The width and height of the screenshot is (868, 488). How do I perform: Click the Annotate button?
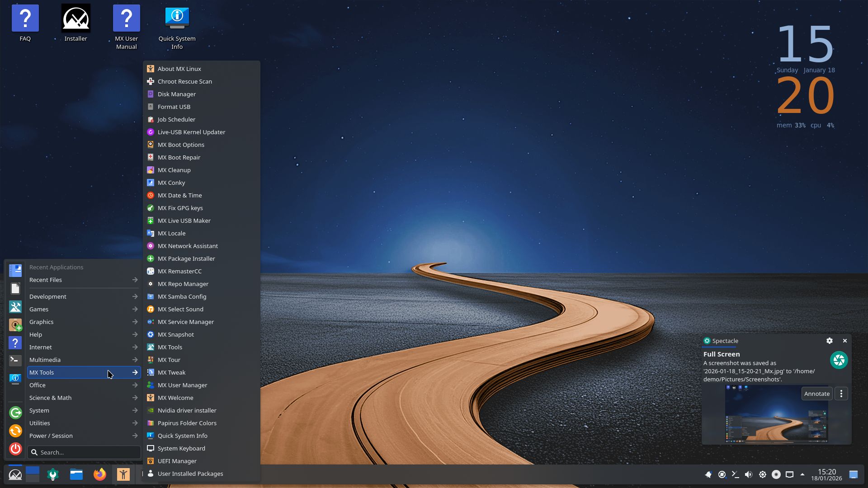(816, 394)
